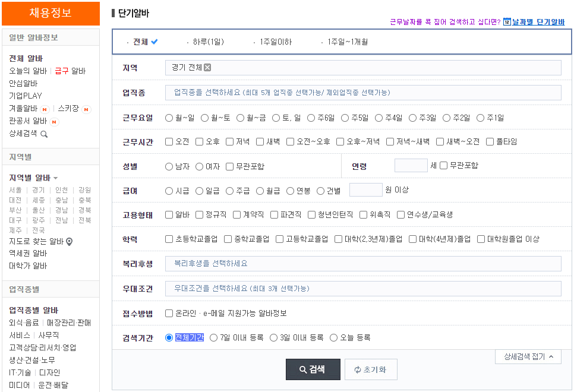574x392 pixels.
Task: Enable 온라인 e-메일 지원가능 알바정보 checkbox
Action: tap(169, 314)
